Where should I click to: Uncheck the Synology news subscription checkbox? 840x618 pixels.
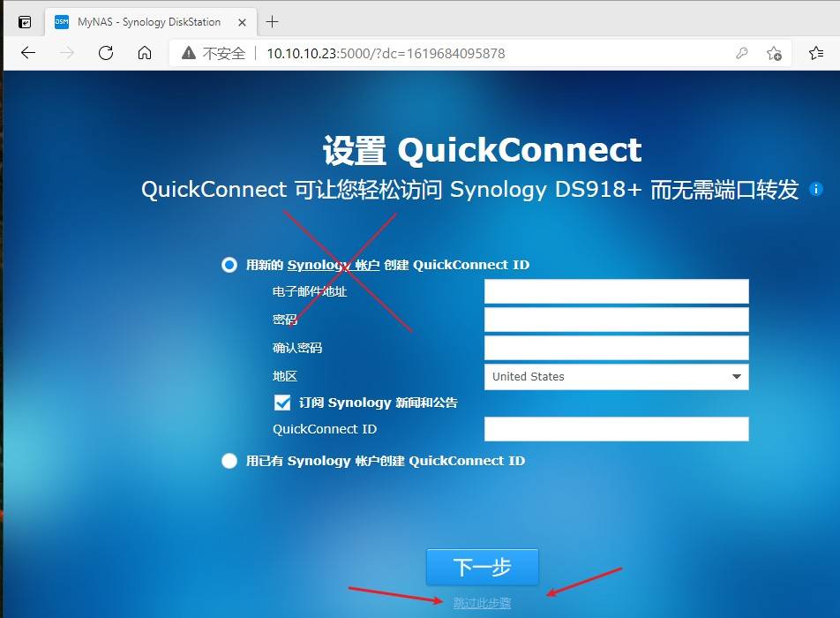[283, 402]
